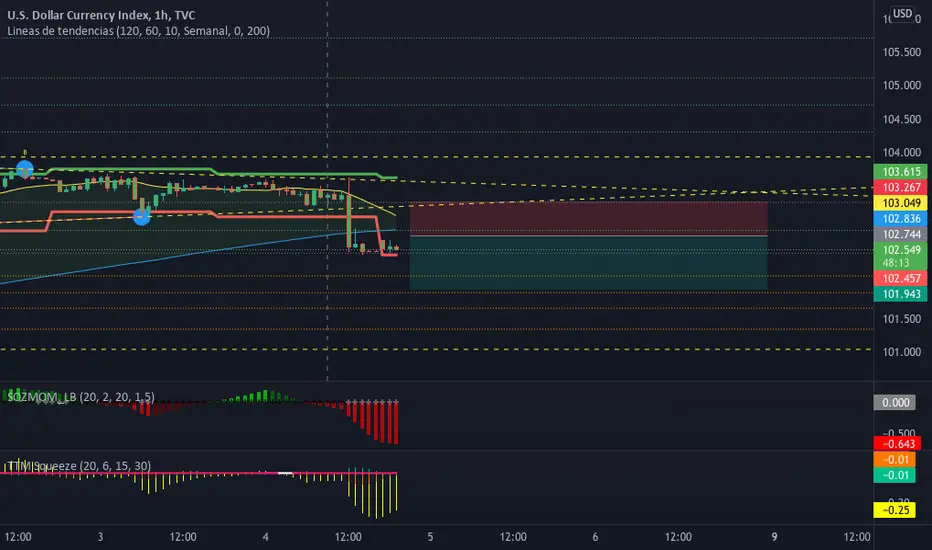Screen dimensions: 932x550
Task: Click the green -0.01 squeeze value label
Action: coord(895,475)
